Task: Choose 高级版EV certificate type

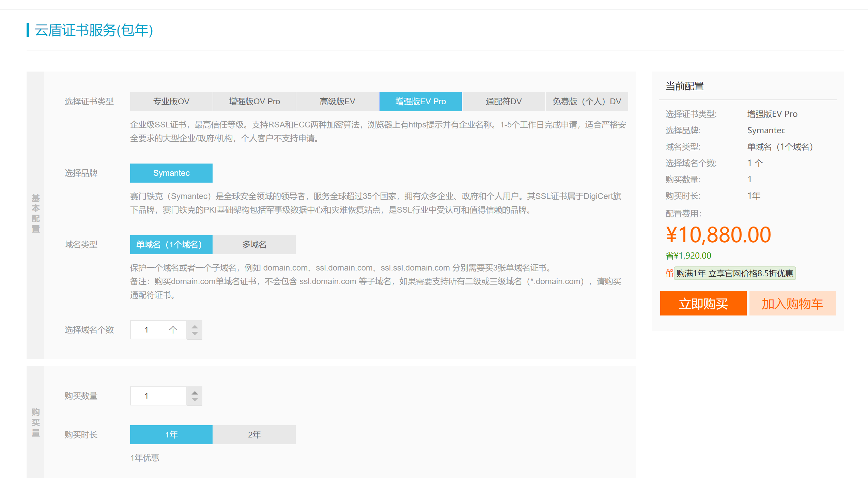Action: (337, 102)
